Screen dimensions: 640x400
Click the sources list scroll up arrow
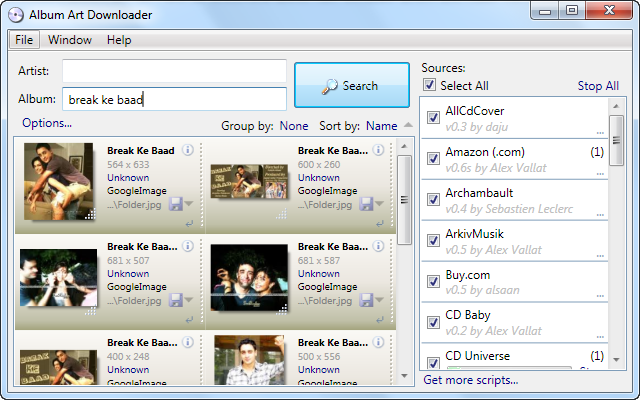coord(616,106)
